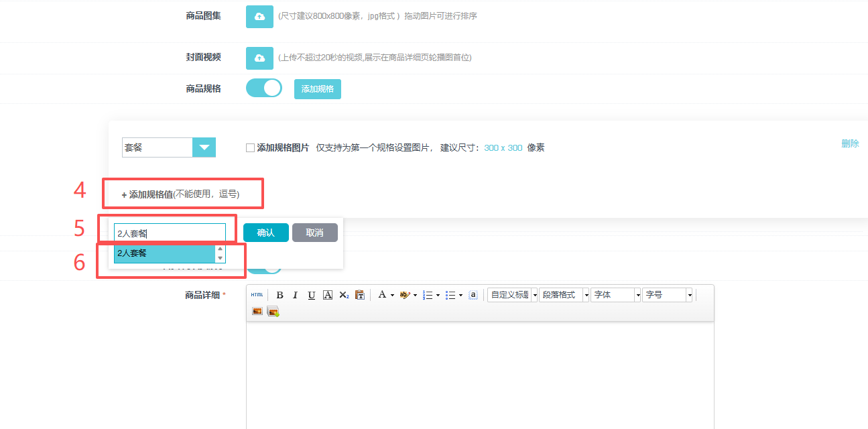Click the paste as plain text icon
This screenshot has width=868, height=429.
360,295
